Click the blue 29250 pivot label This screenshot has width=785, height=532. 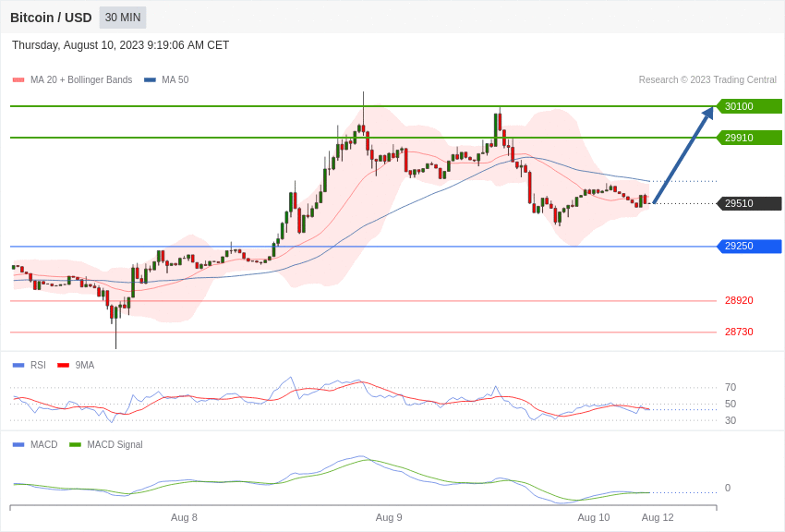[x=750, y=247]
